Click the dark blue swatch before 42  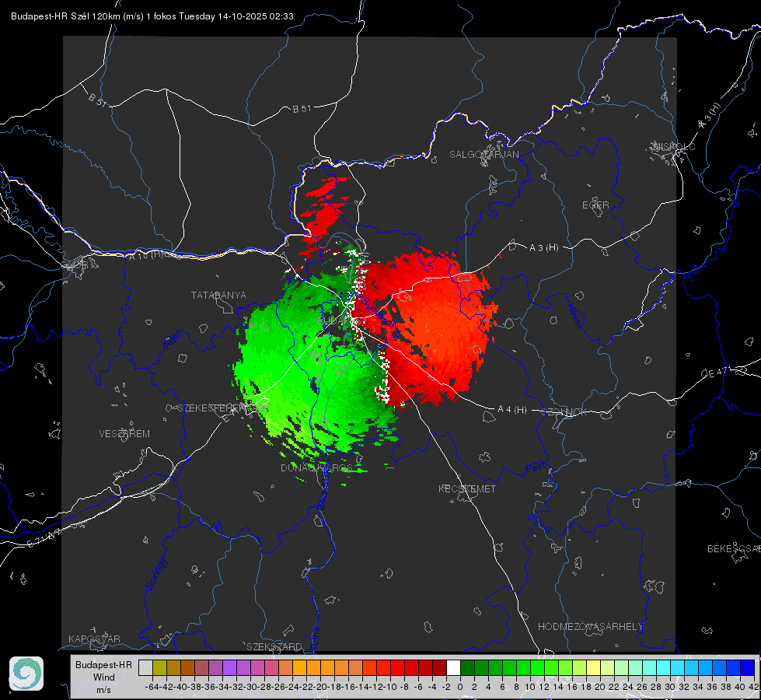[x=748, y=667]
